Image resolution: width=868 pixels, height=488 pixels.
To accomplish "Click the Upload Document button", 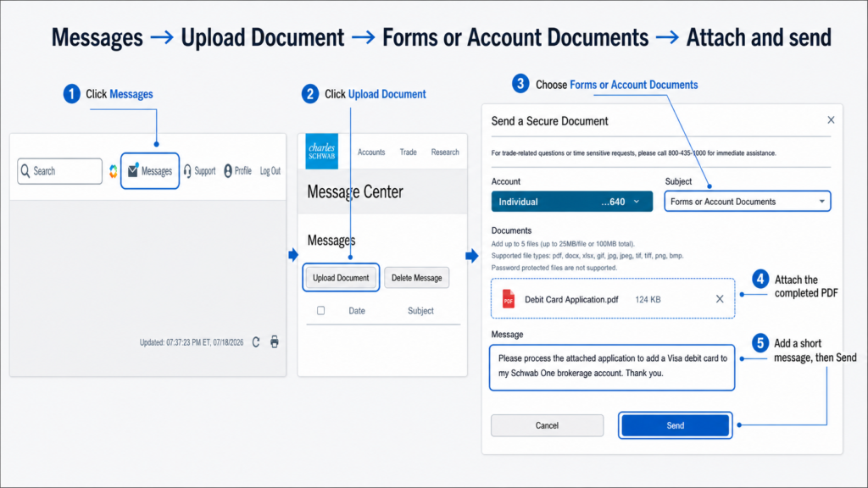I will (341, 278).
